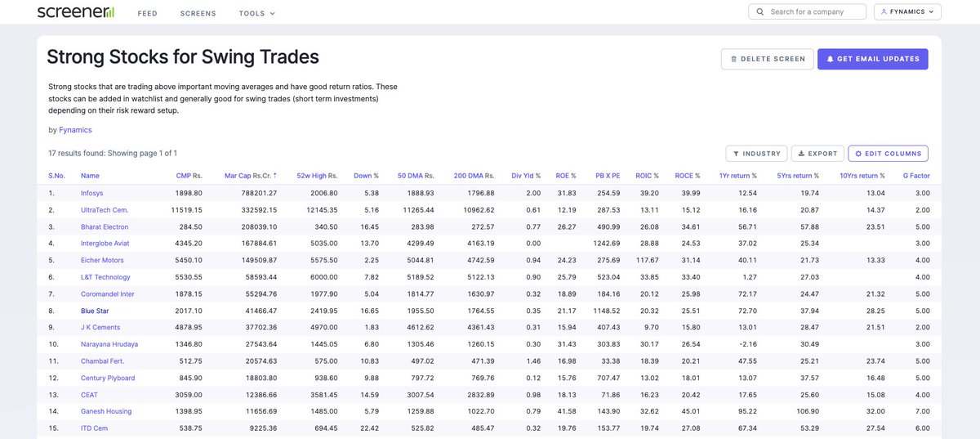
Task: Click Blue Star PB X PE 1148.52
Action: (606, 311)
